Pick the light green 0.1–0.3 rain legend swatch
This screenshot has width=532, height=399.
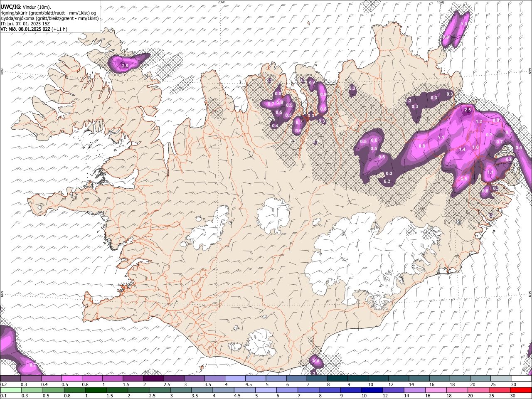[10, 390]
